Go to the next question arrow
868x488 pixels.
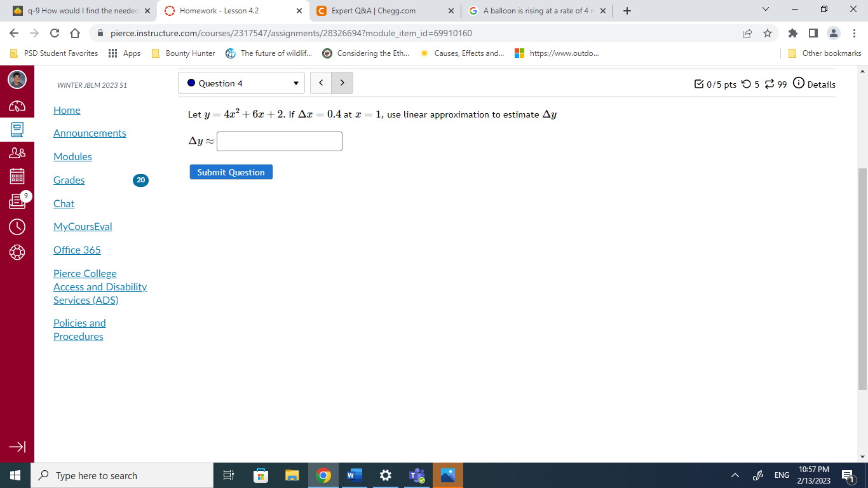point(342,83)
